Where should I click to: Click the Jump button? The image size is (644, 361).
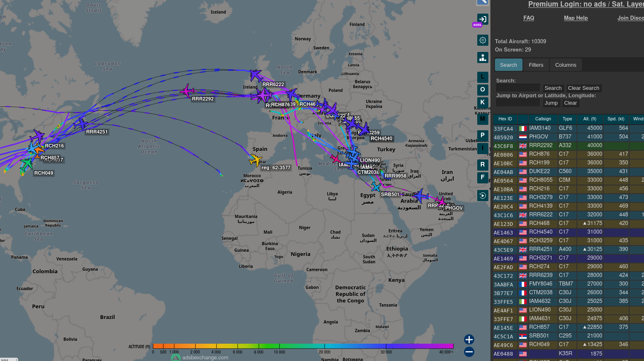point(551,103)
